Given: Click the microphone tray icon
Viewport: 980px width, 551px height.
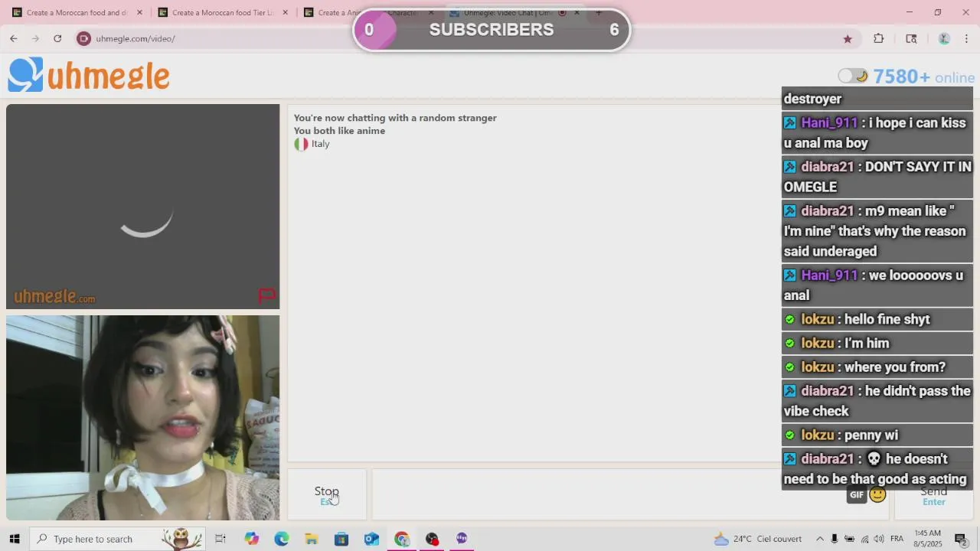Looking at the screenshot, I should pyautogui.click(x=835, y=539).
